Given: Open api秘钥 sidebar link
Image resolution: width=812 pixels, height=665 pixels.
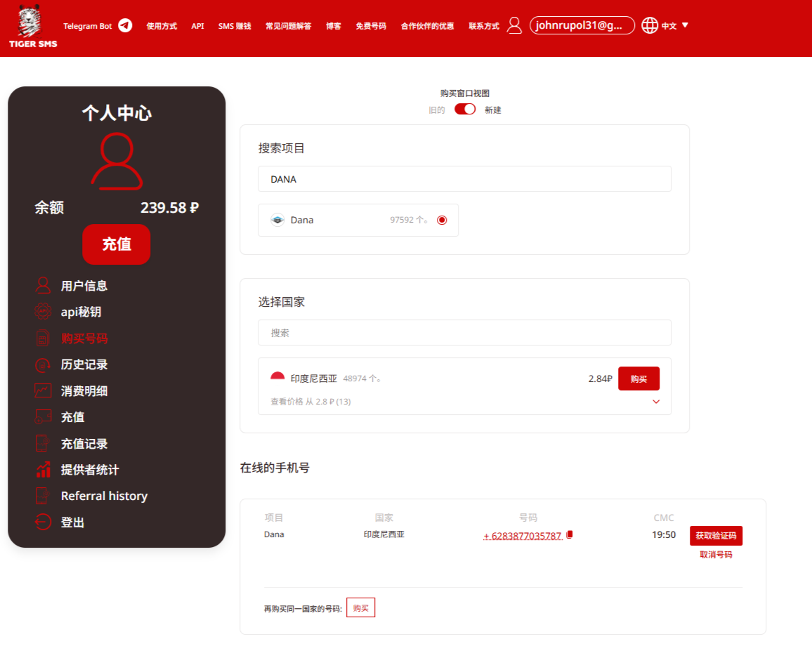Looking at the screenshot, I should tap(81, 312).
